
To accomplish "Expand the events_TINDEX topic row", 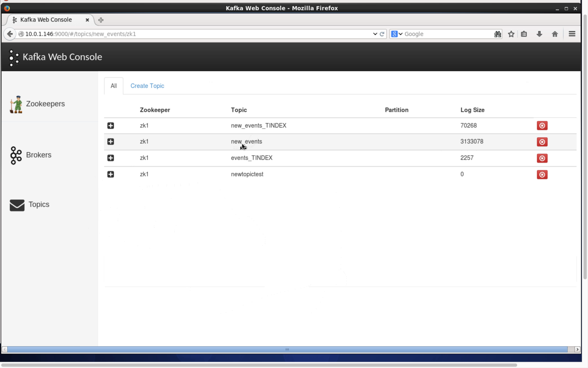I will point(111,158).
